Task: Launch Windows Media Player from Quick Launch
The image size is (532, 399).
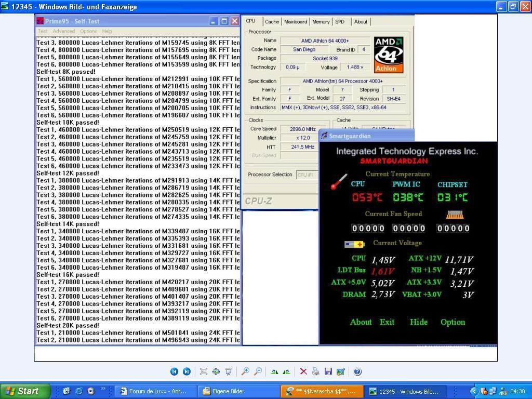Action: [91, 391]
